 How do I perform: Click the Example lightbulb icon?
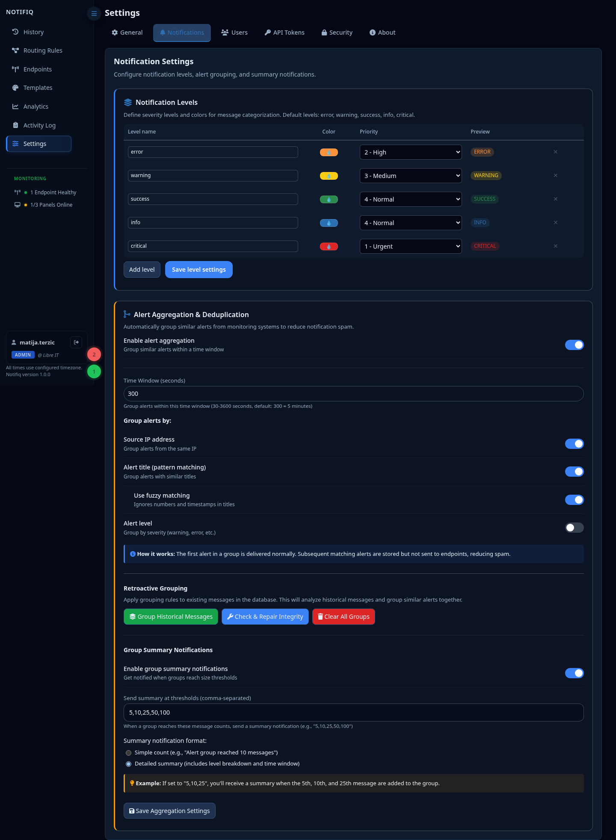pyautogui.click(x=132, y=783)
